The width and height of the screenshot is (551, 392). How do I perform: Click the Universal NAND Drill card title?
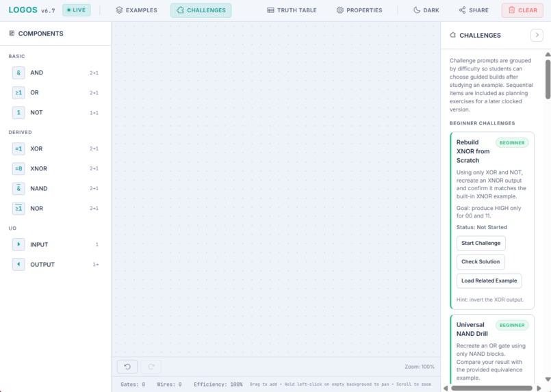472,329
